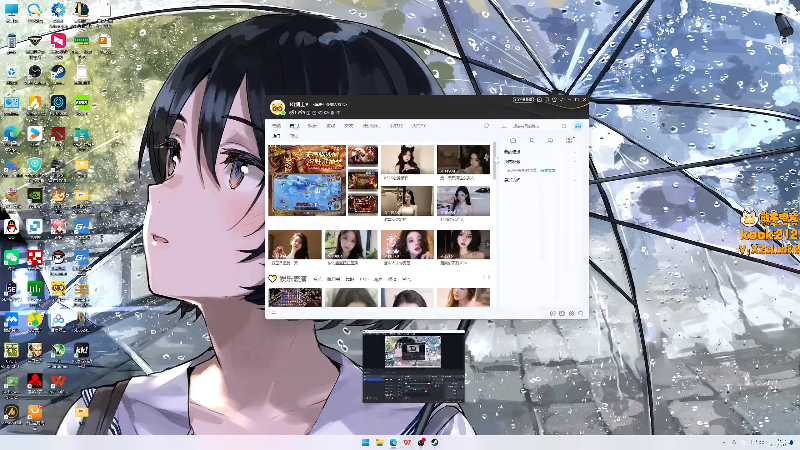
Task: Open the cat-ear streamer thumbnail
Action: [407, 159]
